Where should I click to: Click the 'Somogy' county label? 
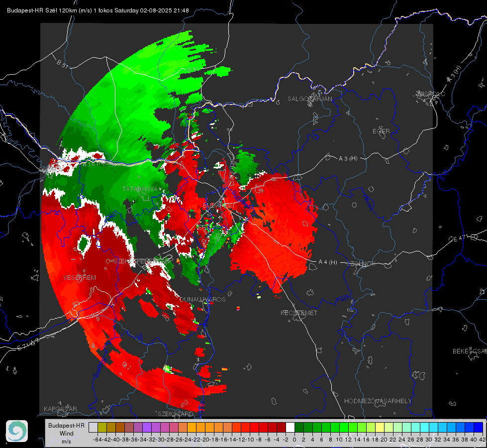[x=99, y=367]
